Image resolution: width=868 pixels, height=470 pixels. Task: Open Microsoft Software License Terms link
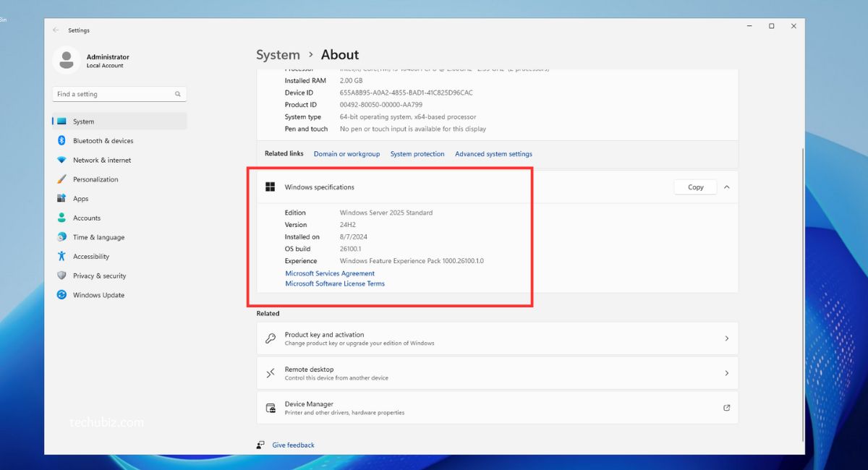pos(335,284)
